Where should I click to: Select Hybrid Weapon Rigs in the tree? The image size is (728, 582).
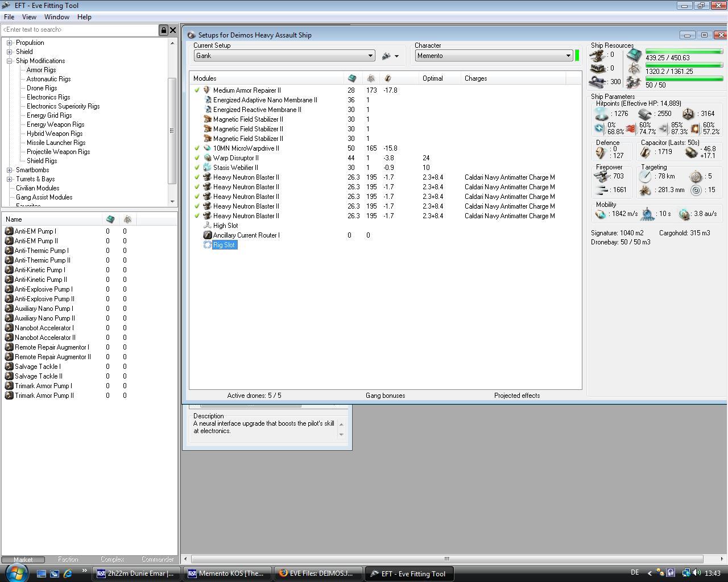(x=55, y=134)
